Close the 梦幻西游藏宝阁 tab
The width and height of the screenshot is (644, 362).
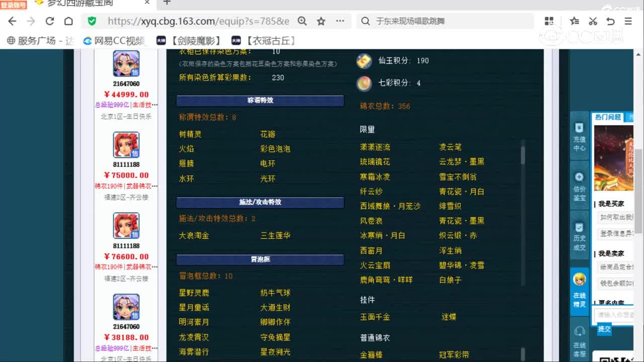pos(147,3)
